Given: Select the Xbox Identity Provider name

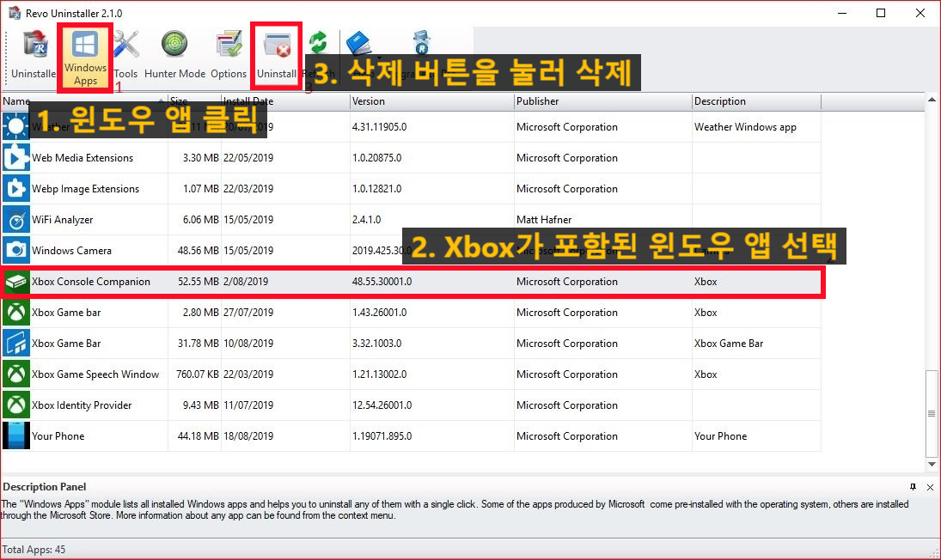Looking at the screenshot, I should pos(82,405).
